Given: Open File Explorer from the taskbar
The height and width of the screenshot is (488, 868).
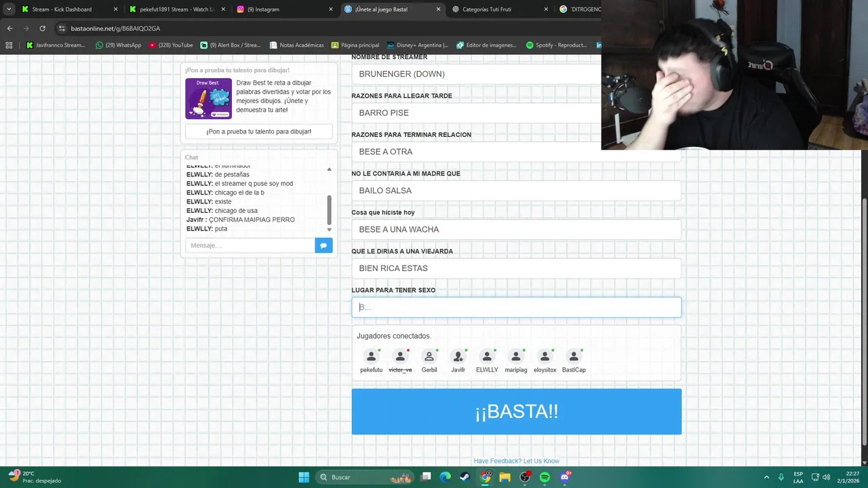Looking at the screenshot, I should 505,477.
